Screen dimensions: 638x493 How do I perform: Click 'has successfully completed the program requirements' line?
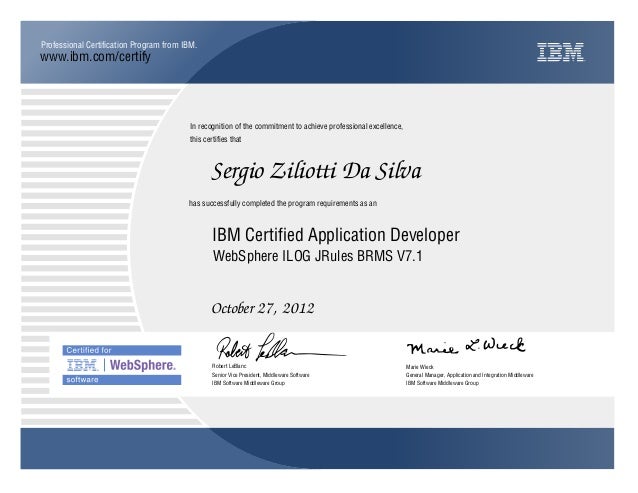pos(283,203)
